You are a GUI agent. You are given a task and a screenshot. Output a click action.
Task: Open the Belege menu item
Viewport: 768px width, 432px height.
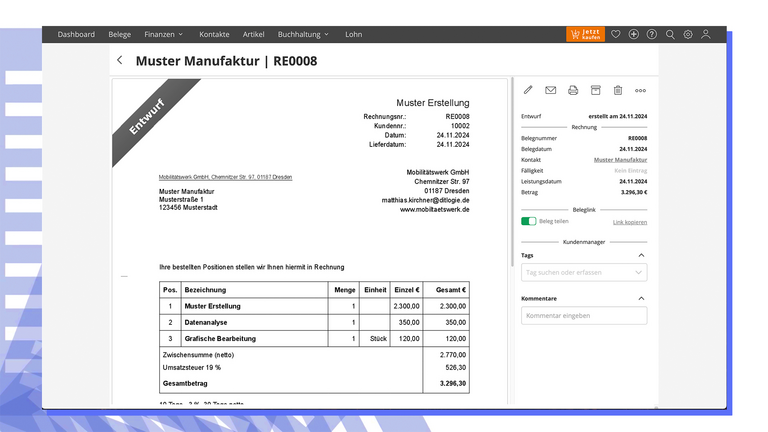(119, 34)
